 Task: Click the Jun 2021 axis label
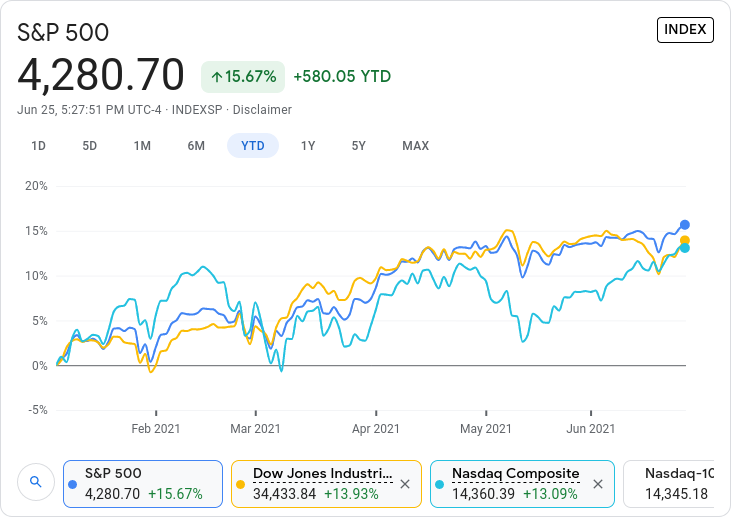coord(591,429)
